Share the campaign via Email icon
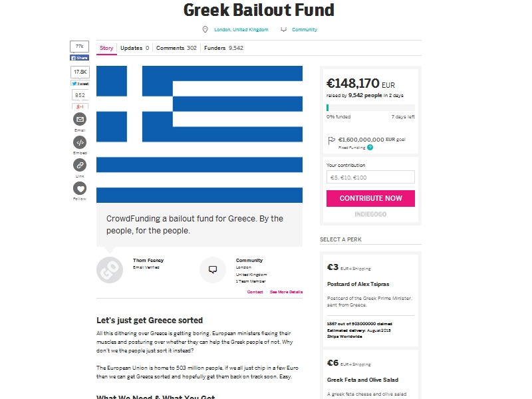The height and width of the screenshot is (399, 532). pos(80,119)
